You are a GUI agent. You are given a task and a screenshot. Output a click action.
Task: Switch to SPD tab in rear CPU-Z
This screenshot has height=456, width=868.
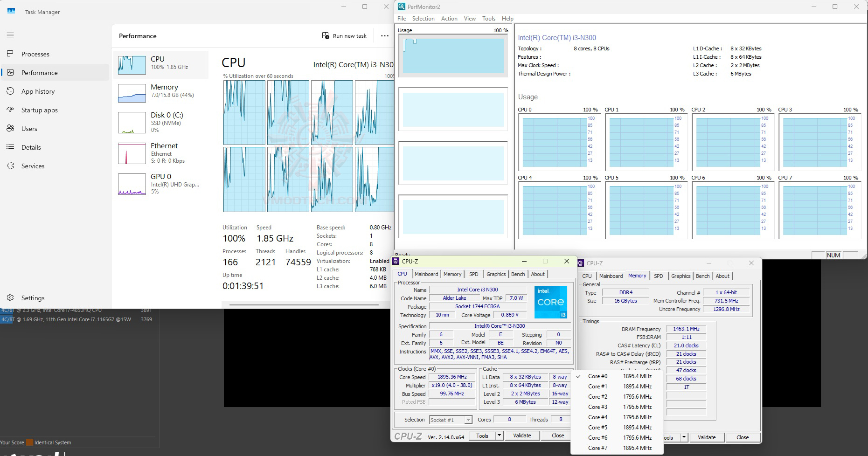659,276
